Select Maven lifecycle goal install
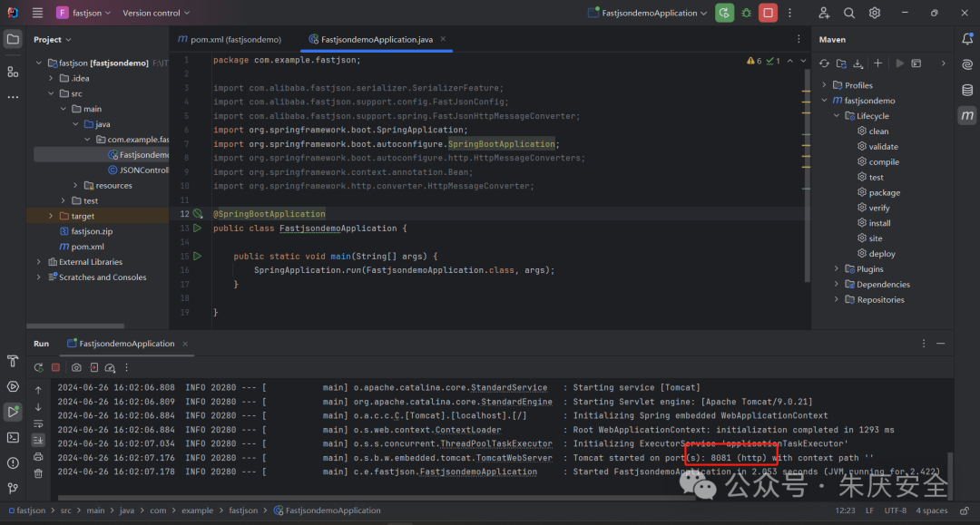 tap(874, 223)
